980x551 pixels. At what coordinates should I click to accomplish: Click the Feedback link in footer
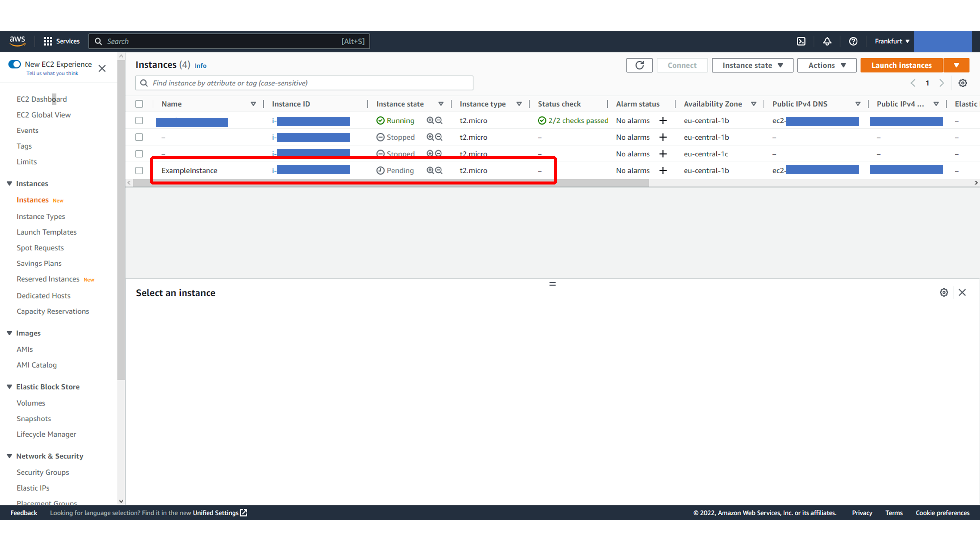pos(24,513)
